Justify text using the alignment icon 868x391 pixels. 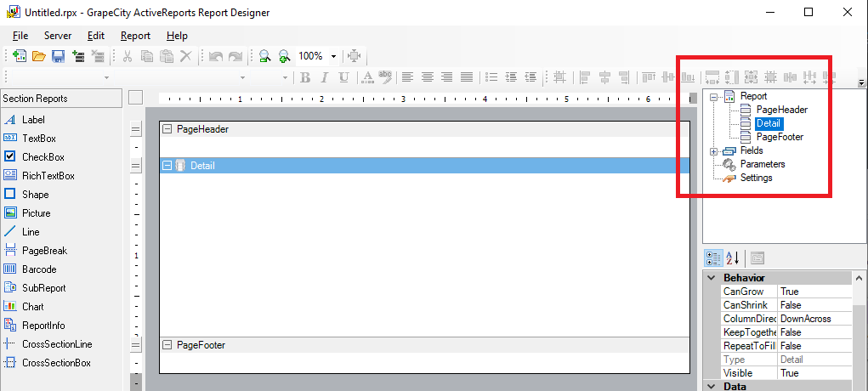[x=467, y=77]
